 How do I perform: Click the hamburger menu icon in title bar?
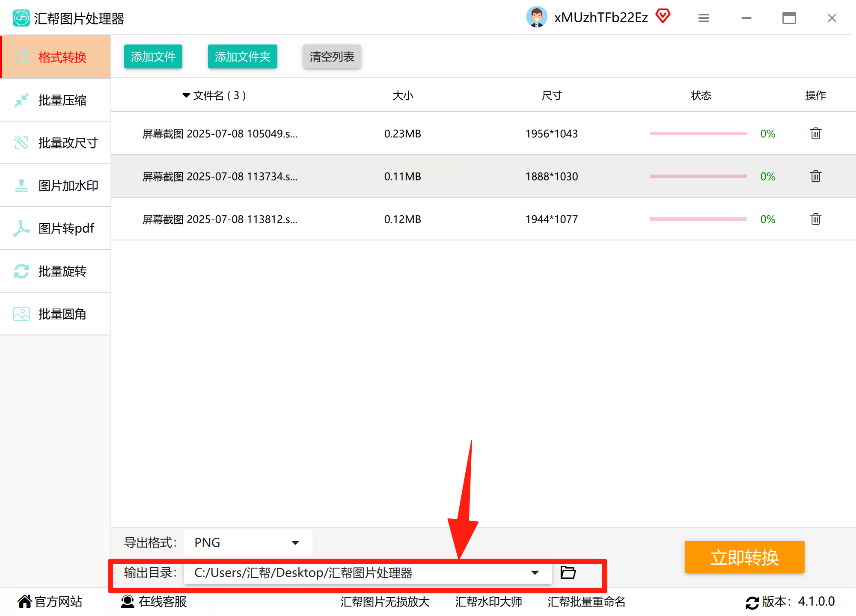click(x=703, y=18)
